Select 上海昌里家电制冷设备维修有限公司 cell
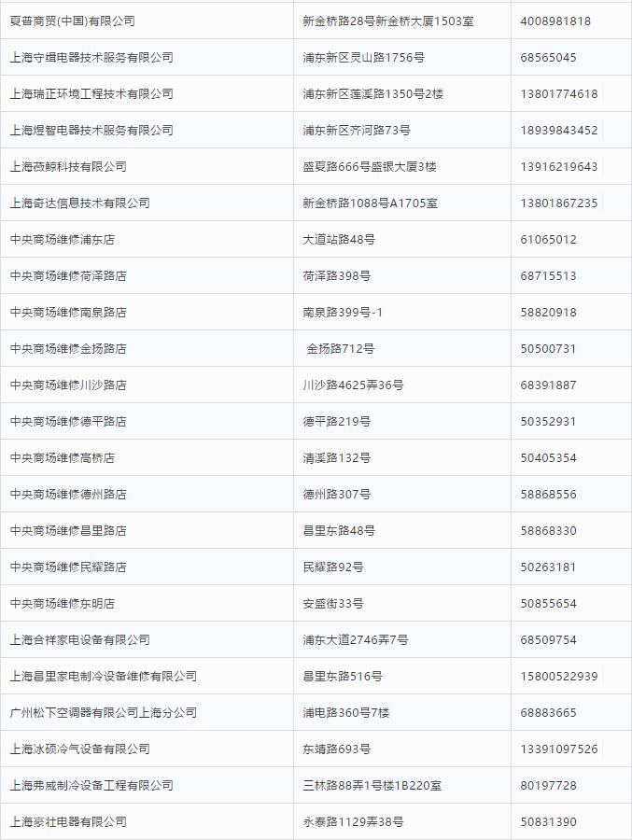632x840 pixels. [x=147, y=677]
